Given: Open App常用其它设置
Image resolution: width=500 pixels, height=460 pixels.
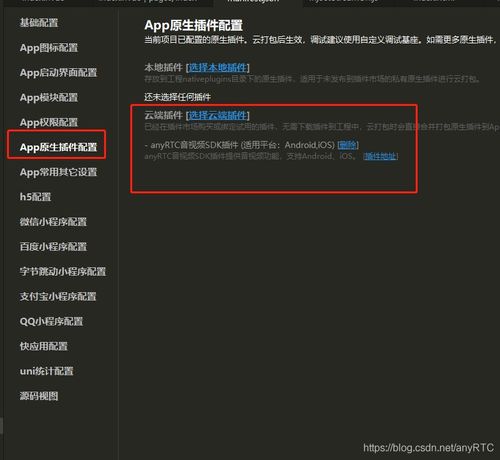Looking at the screenshot, I should (x=58, y=172).
